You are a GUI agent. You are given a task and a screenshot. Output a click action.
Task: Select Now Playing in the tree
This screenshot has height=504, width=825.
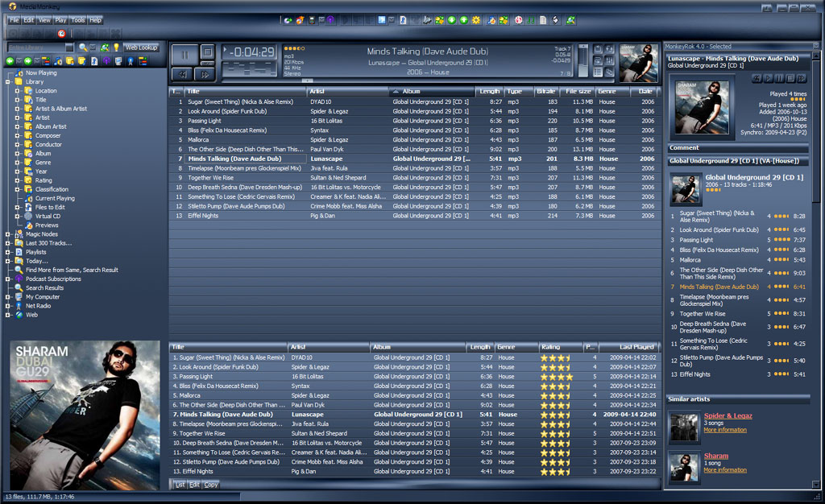(41, 73)
